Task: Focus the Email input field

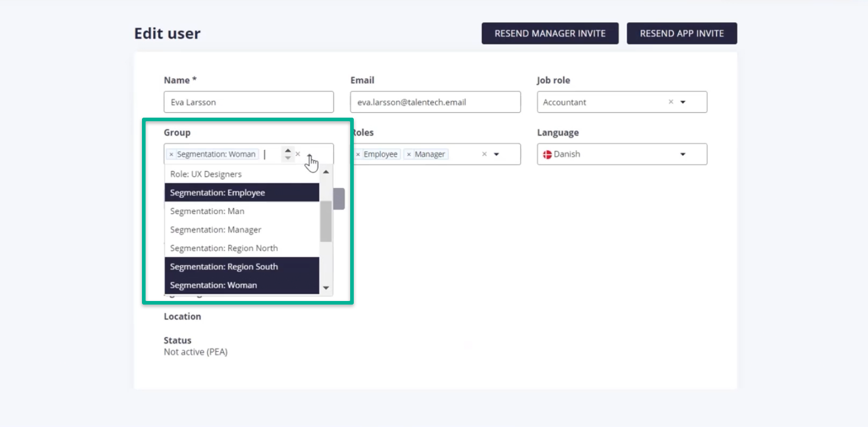Action: coord(435,102)
